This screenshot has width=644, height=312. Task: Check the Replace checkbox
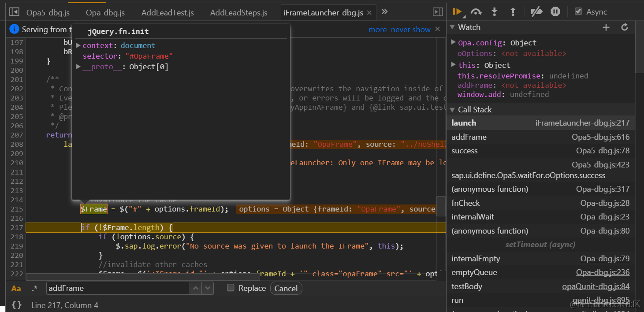231,288
